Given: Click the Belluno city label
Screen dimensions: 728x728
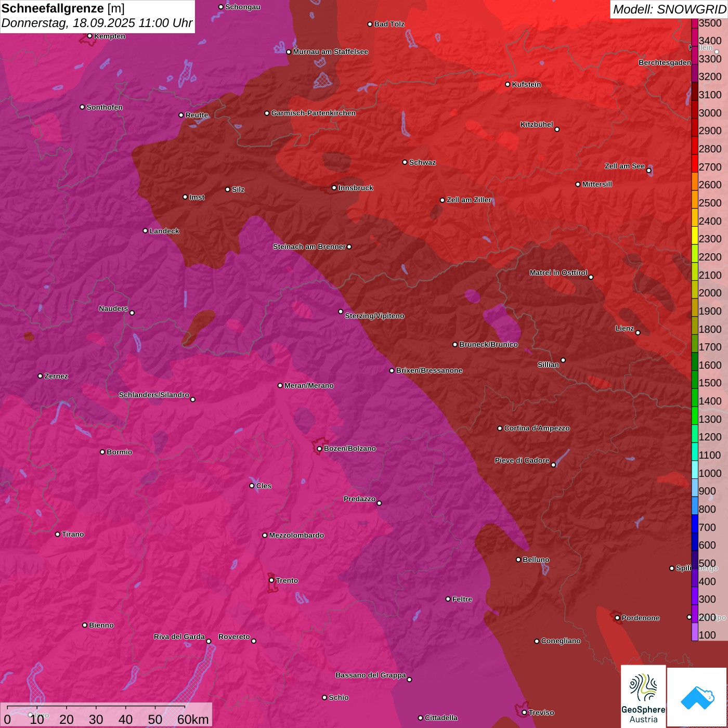Looking at the screenshot, I should tap(536, 560).
